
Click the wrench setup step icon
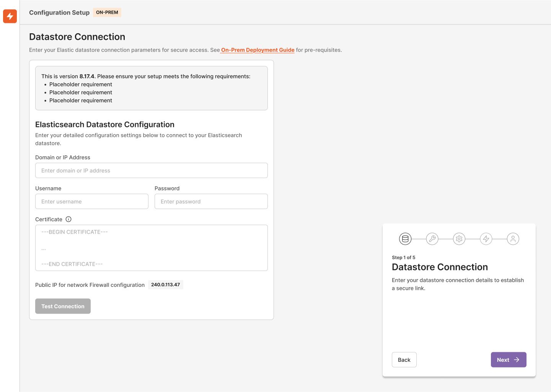point(432,239)
